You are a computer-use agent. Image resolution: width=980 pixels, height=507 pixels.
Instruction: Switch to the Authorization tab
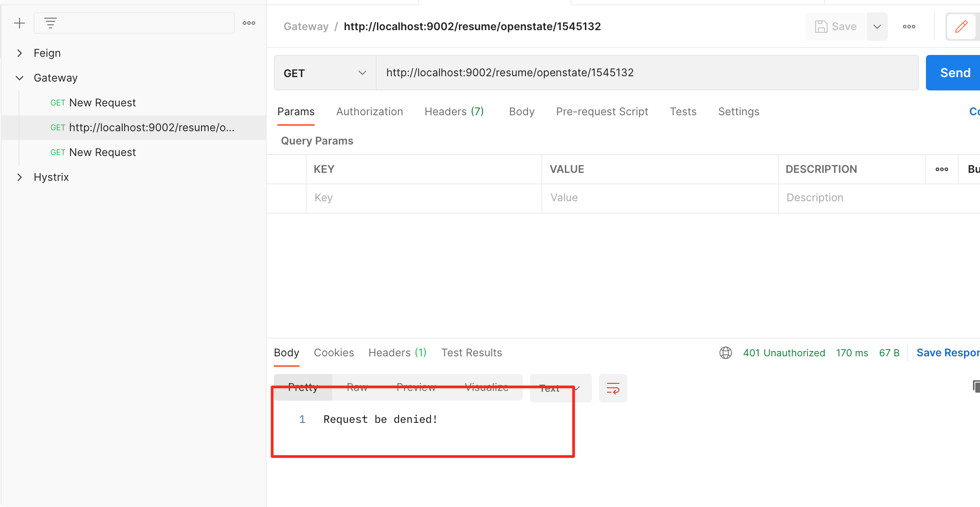pyautogui.click(x=369, y=112)
